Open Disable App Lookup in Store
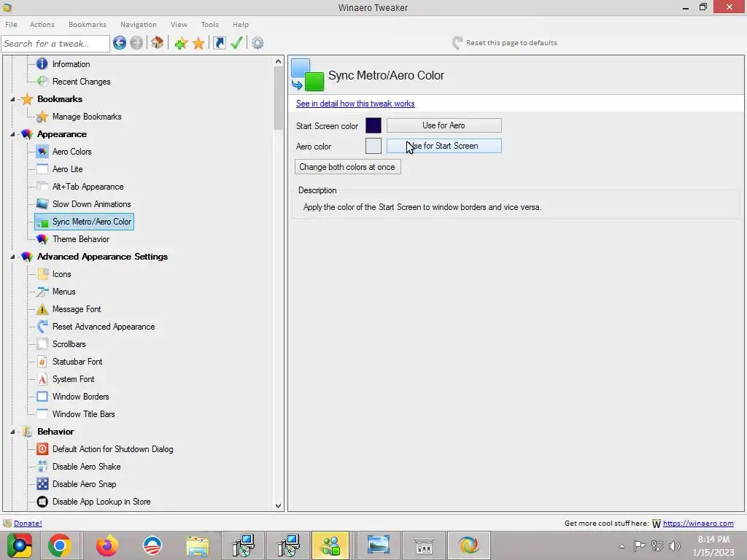 tap(101, 502)
